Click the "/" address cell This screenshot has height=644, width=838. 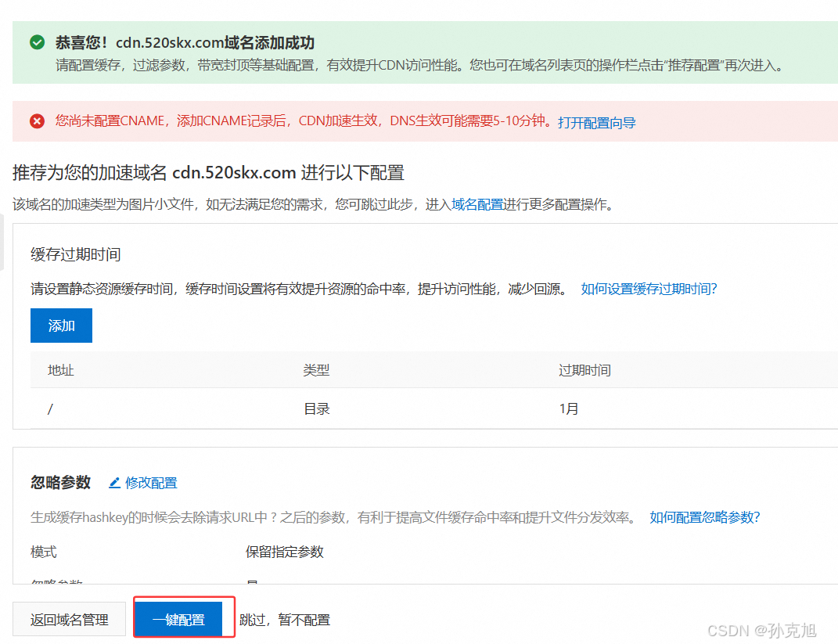tap(50, 408)
